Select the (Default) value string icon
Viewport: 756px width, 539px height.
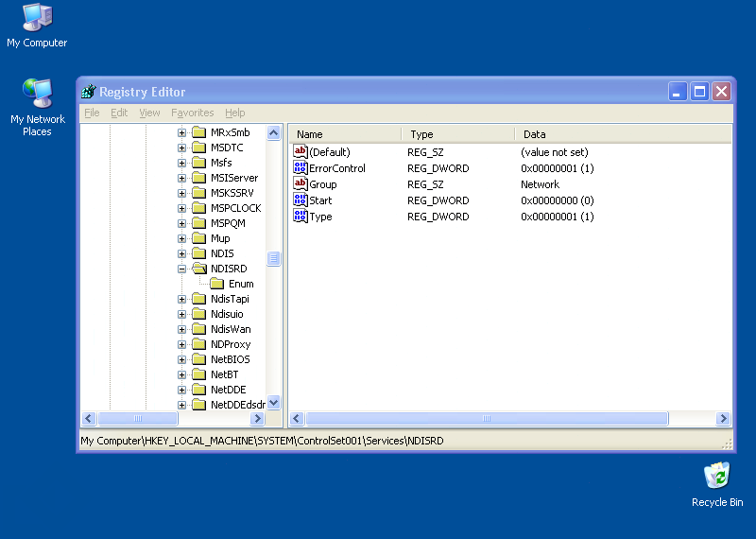(x=300, y=151)
